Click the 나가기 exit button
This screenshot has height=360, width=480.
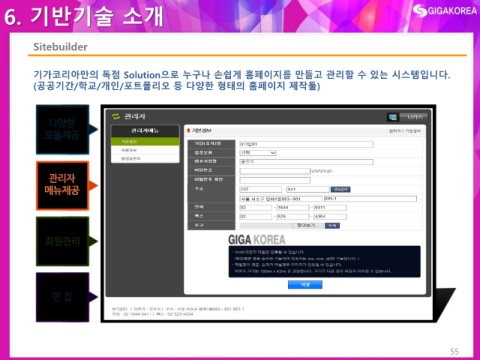click(414, 117)
